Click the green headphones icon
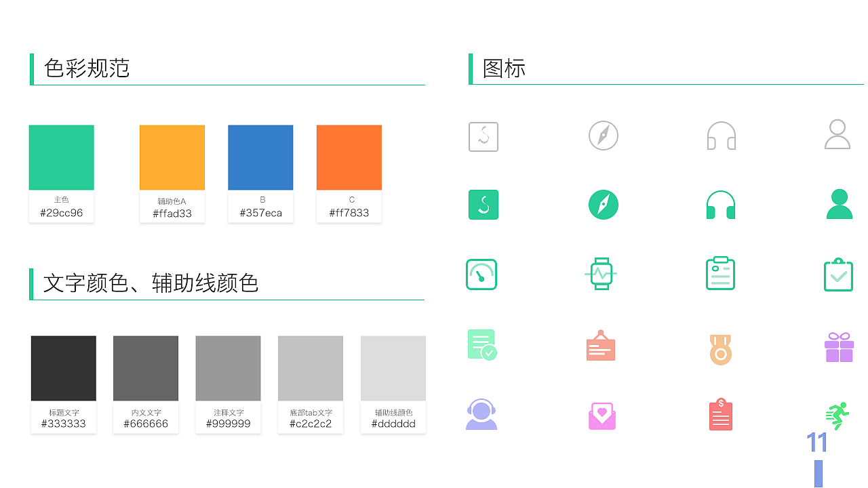 (x=721, y=204)
